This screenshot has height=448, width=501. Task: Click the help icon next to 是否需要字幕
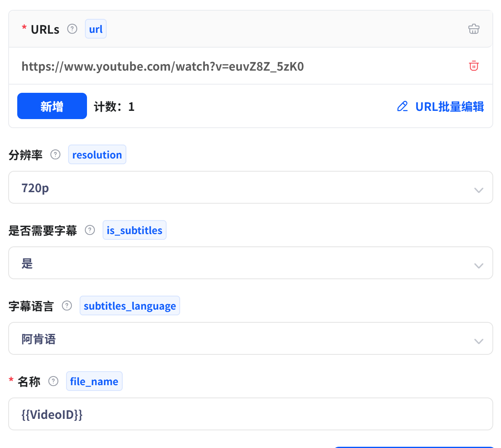tap(90, 230)
